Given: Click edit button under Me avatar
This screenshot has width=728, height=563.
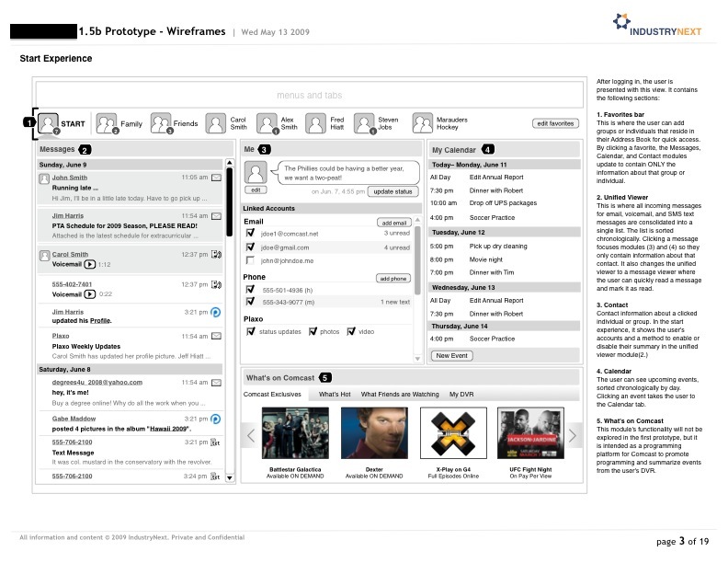Looking at the screenshot, I should tap(256, 190).
